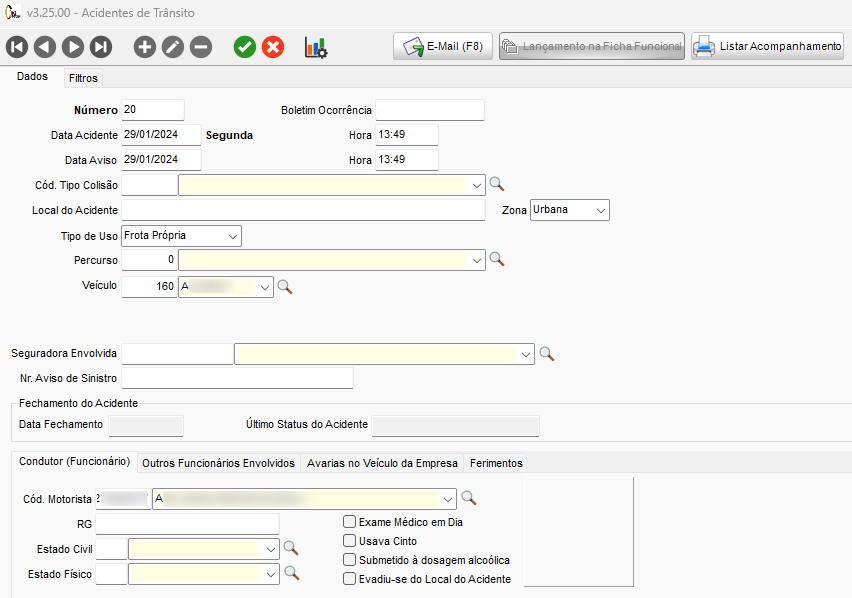Add a new accident record with plus icon
The height and width of the screenshot is (598, 852).
tap(145, 47)
